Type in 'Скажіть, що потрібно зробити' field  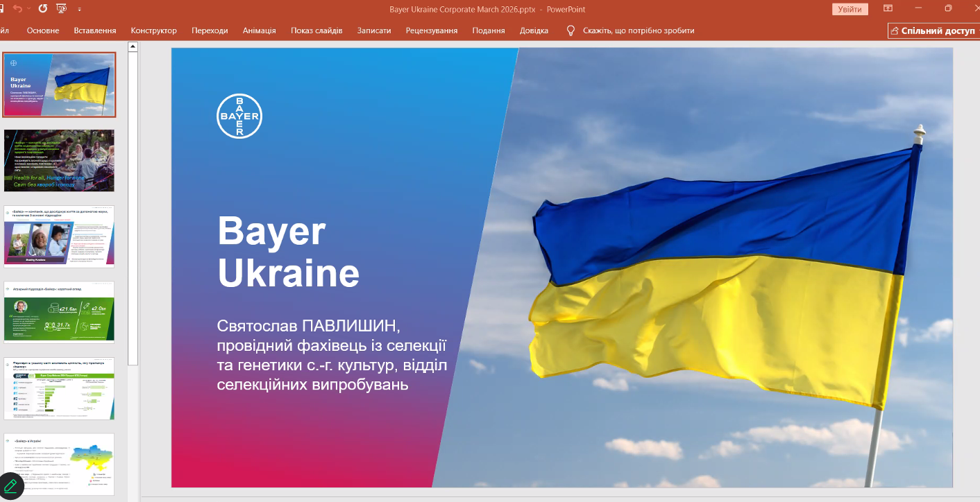638,31
